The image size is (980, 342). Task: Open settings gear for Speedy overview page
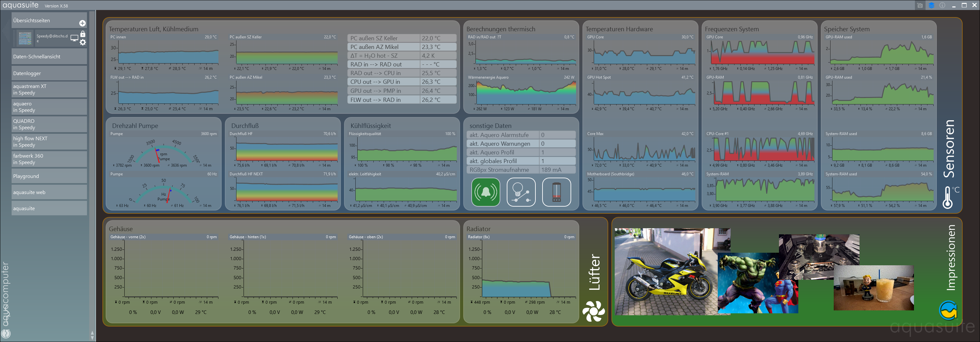click(x=82, y=42)
